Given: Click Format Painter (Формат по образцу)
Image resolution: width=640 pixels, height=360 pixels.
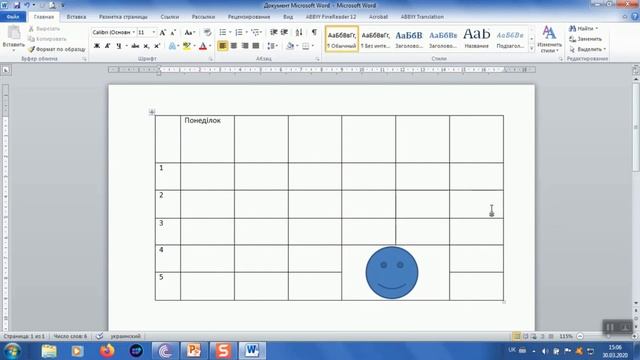Looking at the screenshot, I should pyautogui.click(x=57, y=49).
